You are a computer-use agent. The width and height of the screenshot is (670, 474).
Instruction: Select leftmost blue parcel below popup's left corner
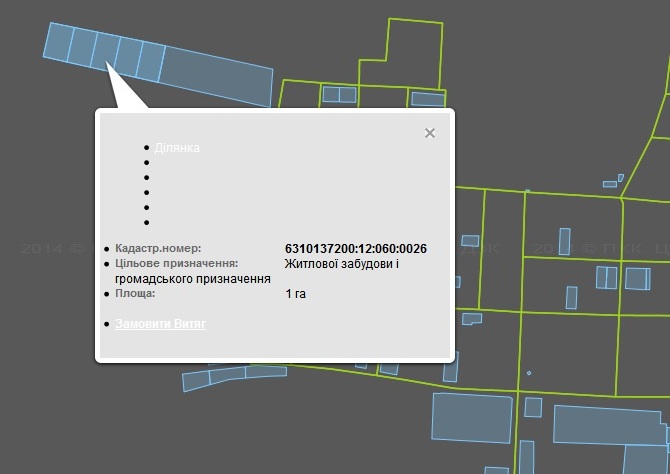pyautogui.click(x=195, y=380)
